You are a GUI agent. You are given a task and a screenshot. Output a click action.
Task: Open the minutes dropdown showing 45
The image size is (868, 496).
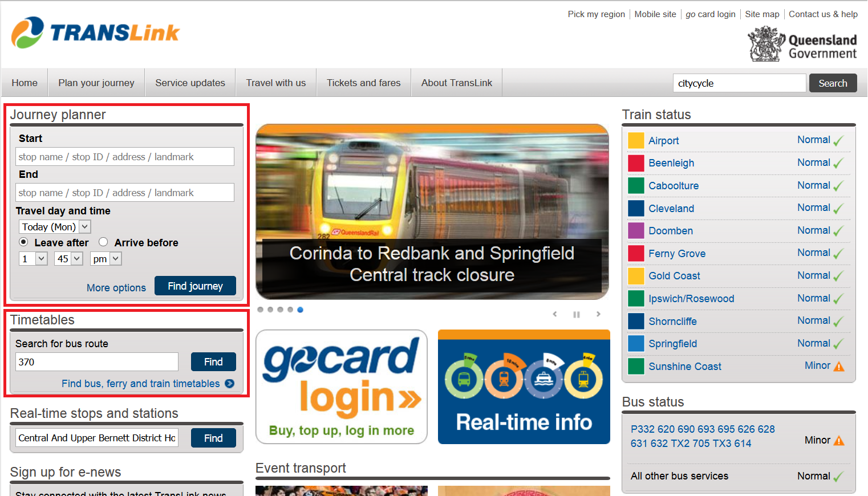[x=68, y=259]
